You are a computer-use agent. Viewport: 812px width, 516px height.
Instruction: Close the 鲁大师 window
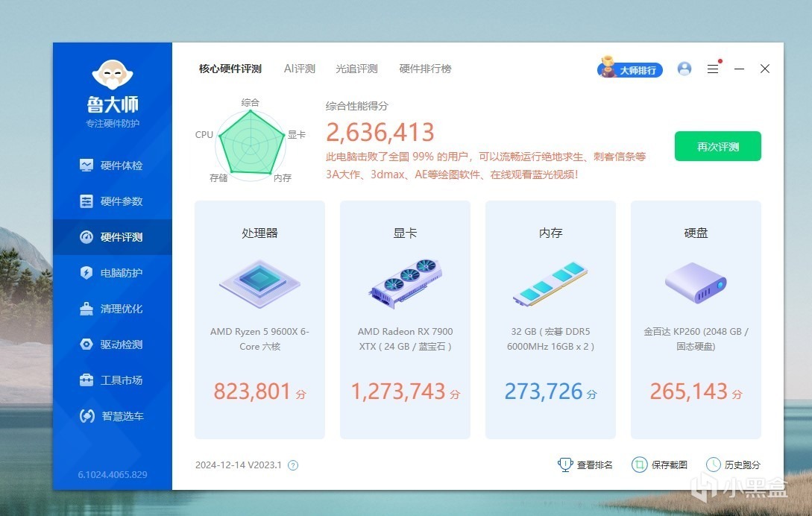pos(764,69)
